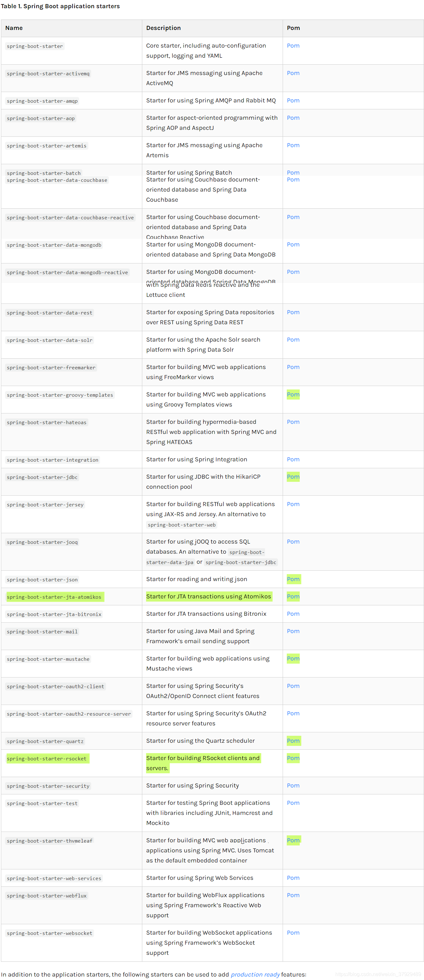Image resolution: width=424 pixels, height=980 pixels.
Task: Select the 'spring-boot-starter-jersey' name text
Action: (x=45, y=505)
